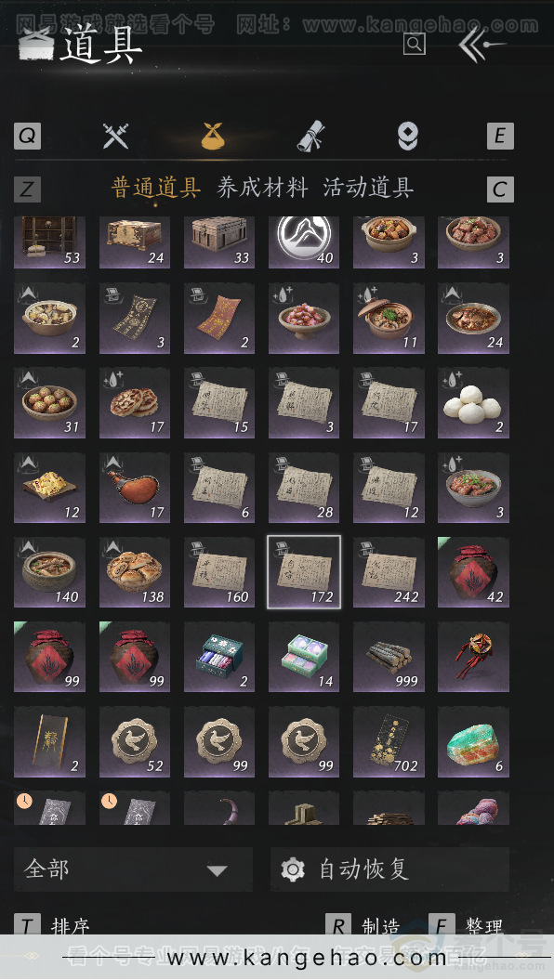Switch to 养成材料 tab
This screenshot has height=980, width=554.
(262, 188)
